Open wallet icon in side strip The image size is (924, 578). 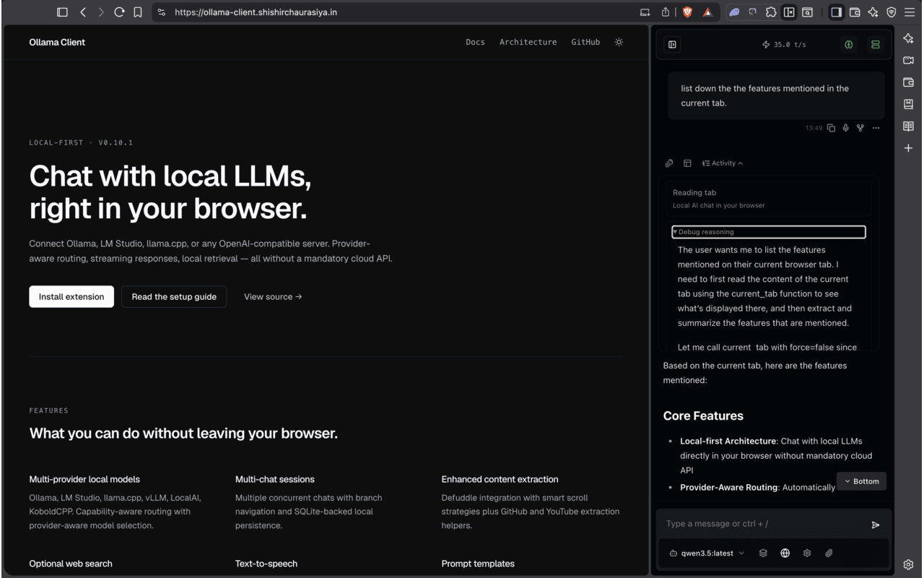coord(909,82)
